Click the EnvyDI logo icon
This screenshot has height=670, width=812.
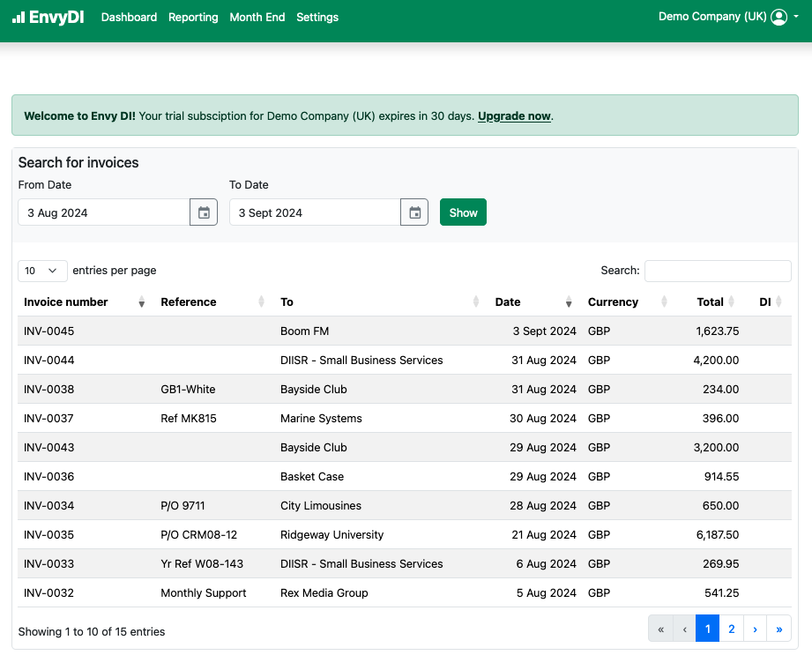pyautogui.click(x=19, y=18)
